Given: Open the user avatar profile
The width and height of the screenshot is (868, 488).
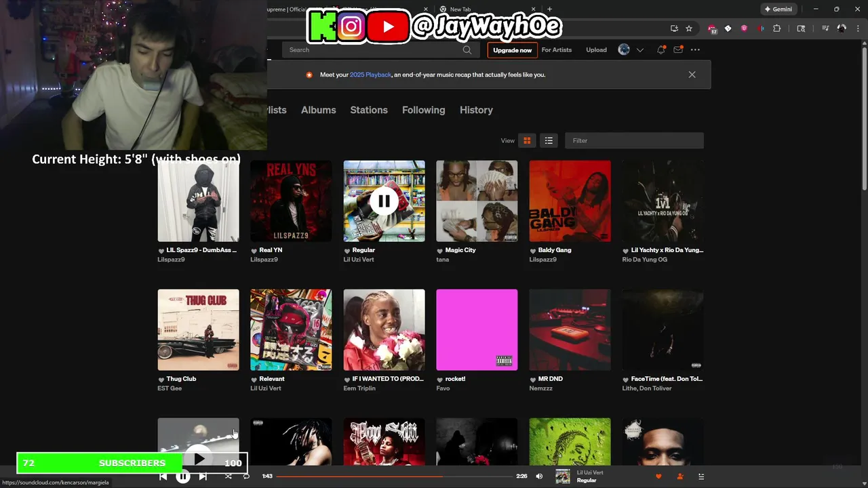Looking at the screenshot, I should [624, 49].
